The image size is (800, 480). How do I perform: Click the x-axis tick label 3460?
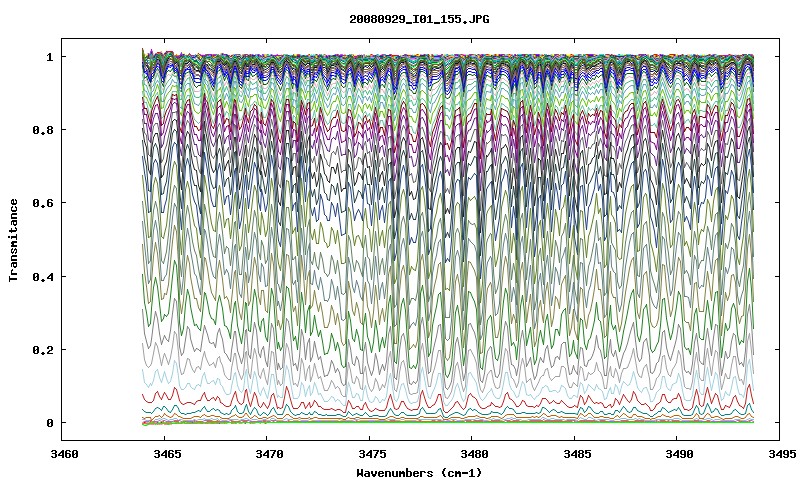[x=64, y=454]
